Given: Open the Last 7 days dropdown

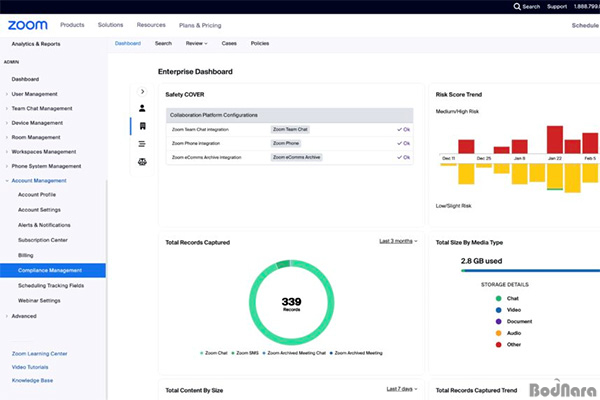Looking at the screenshot, I should point(401,389).
